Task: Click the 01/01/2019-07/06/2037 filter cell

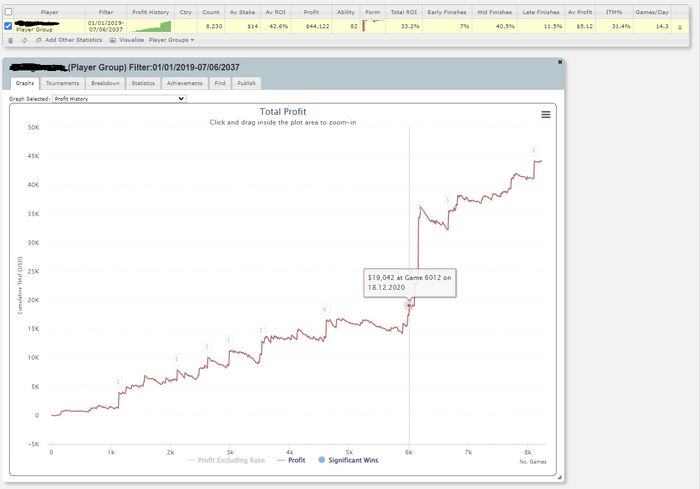Action: pos(106,26)
